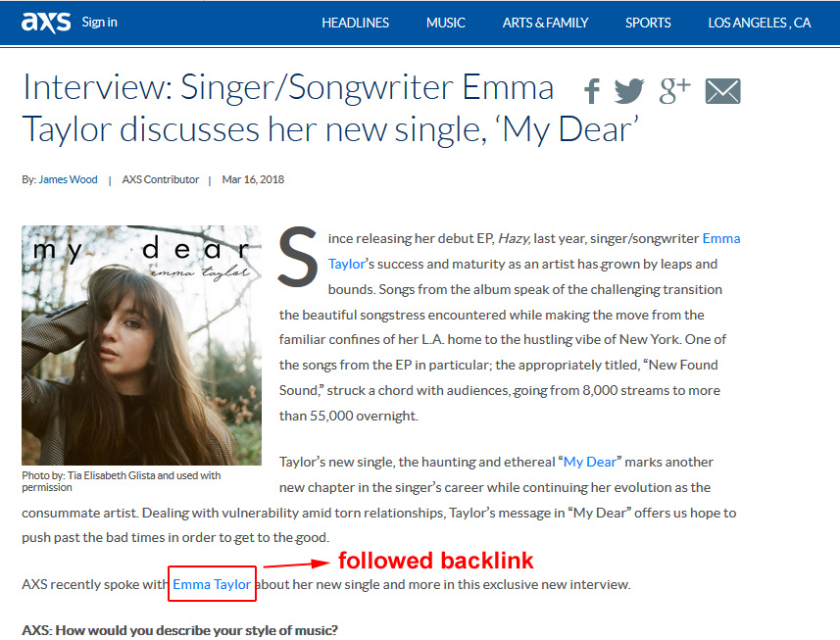This screenshot has height=640, width=840.
Task: Change location LOS ANGELES, CA
Action: click(x=760, y=23)
